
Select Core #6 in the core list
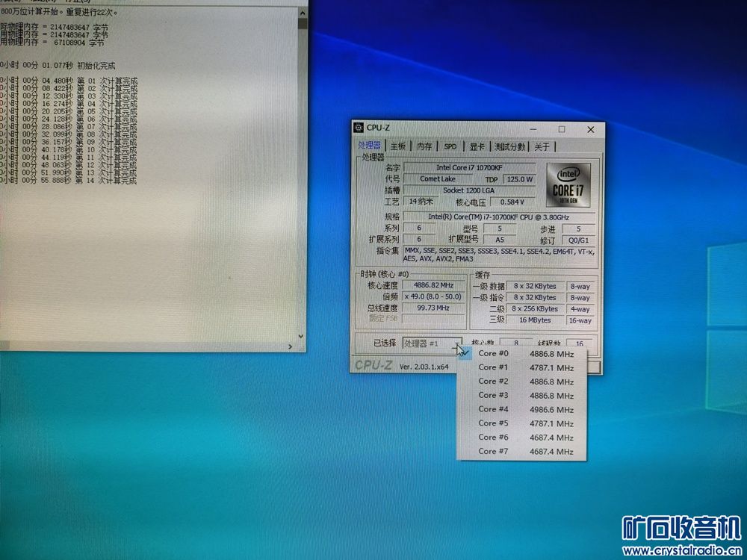click(521, 438)
